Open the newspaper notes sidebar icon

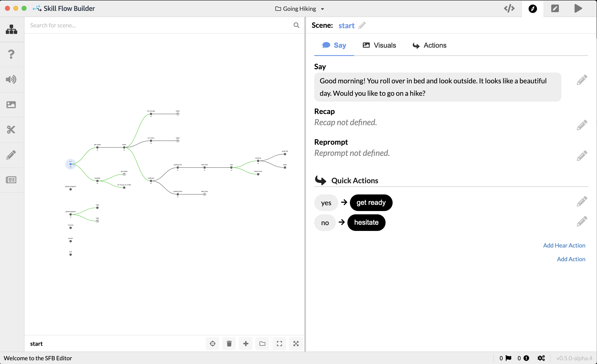(11, 180)
